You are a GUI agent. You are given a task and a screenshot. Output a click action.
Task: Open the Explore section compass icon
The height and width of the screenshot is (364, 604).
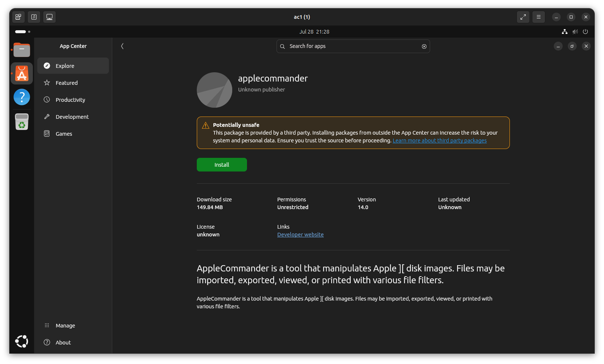47,66
